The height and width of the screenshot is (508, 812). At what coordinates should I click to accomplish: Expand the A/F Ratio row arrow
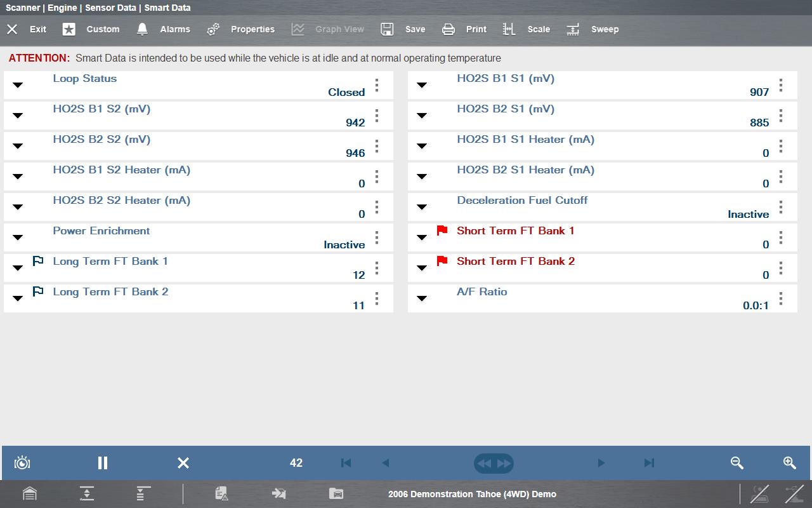(x=422, y=298)
